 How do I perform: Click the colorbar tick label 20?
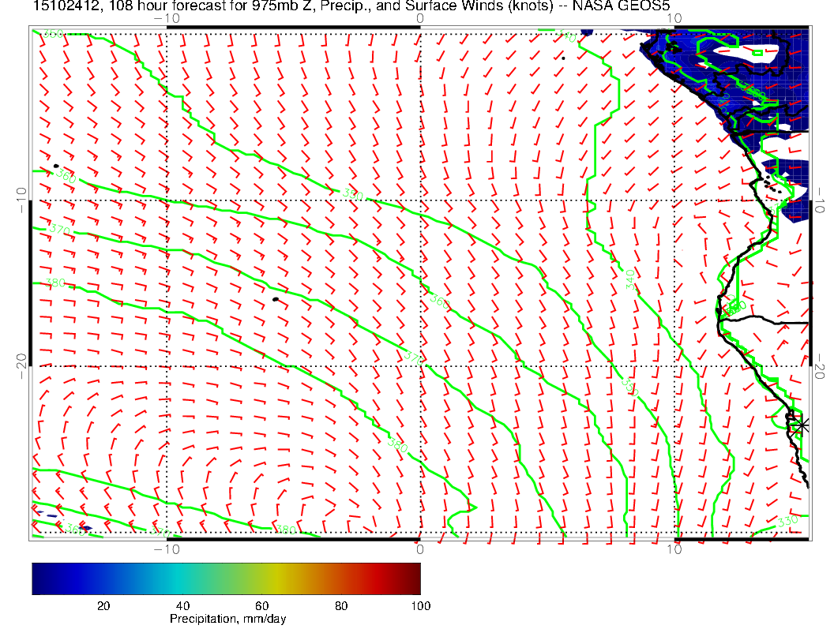[103, 606]
